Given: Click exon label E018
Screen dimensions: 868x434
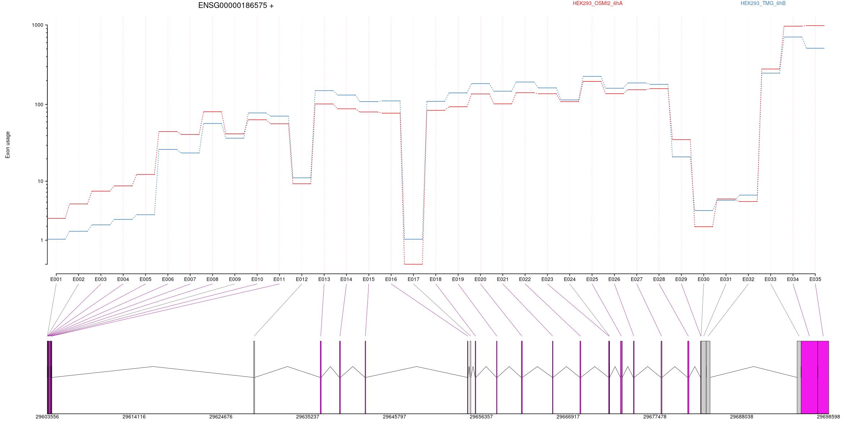Looking at the screenshot, I should click(435, 279).
